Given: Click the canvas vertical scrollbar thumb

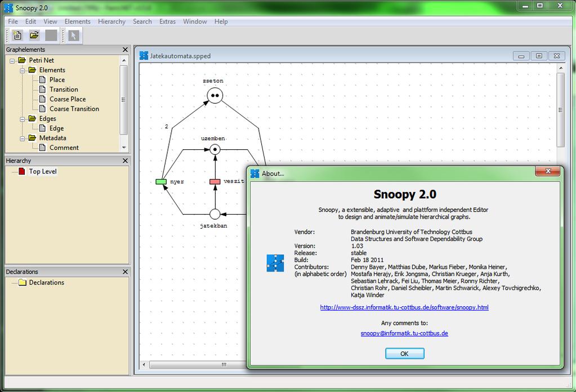Looking at the screenshot, I should [560, 109].
